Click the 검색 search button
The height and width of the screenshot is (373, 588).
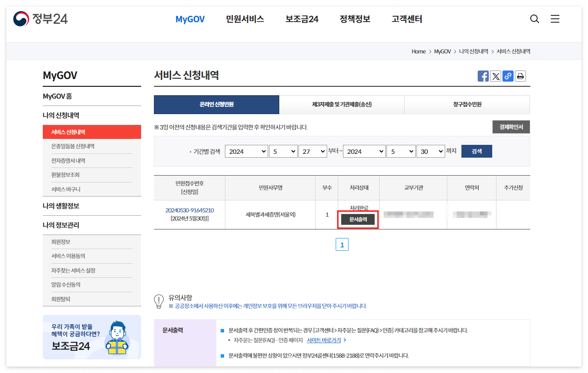pyautogui.click(x=476, y=151)
